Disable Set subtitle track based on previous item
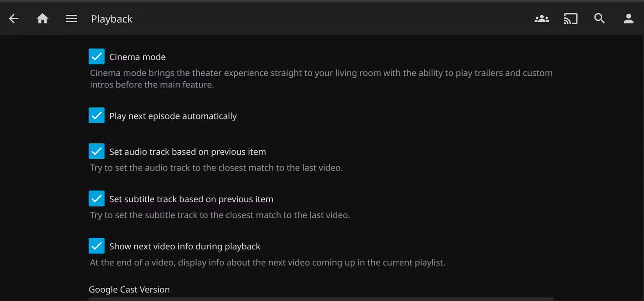The width and height of the screenshot is (644, 301). click(96, 198)
